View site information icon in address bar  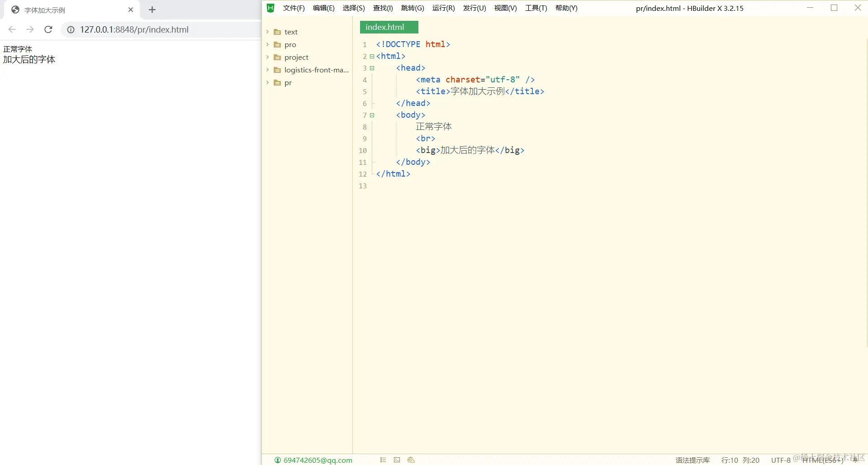coord(71,29)
